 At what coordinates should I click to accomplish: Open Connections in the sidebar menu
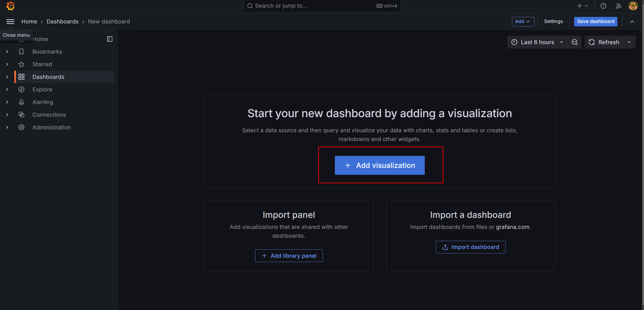[x=49, y=115]
